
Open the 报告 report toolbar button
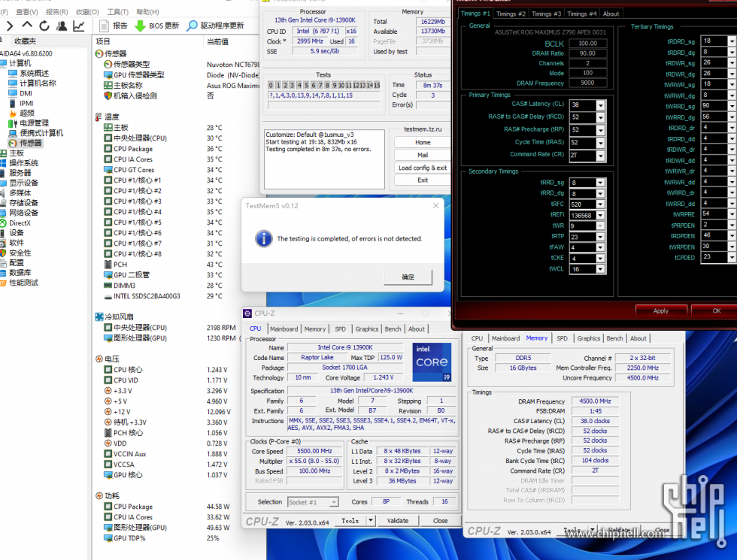click(x=114, y=26)
